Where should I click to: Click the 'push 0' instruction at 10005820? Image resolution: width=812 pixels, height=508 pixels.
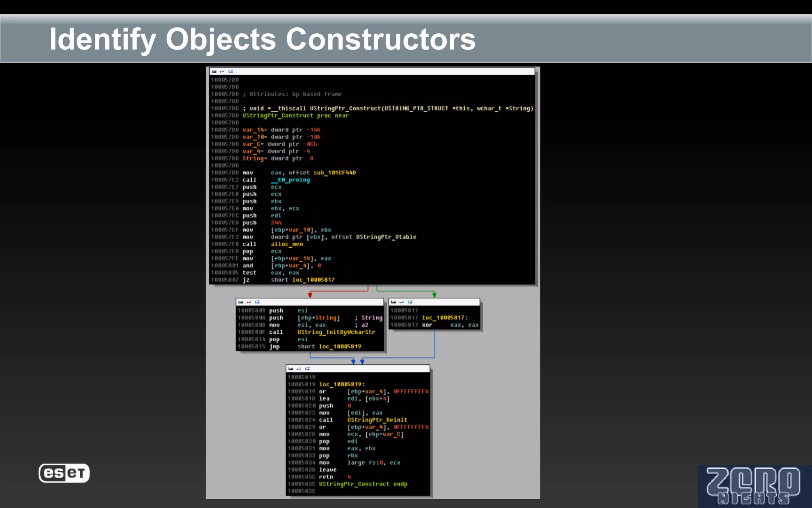(335, 406)
